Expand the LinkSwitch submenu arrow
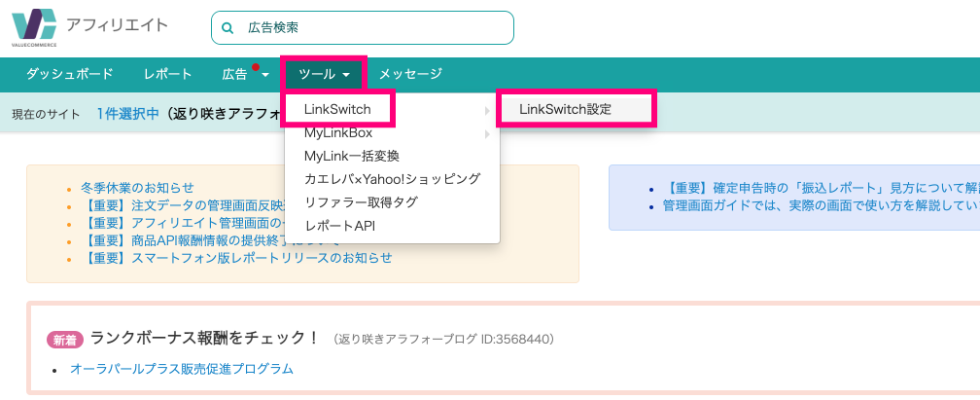Viewport: 980px width, 400px height. [487, 110]
